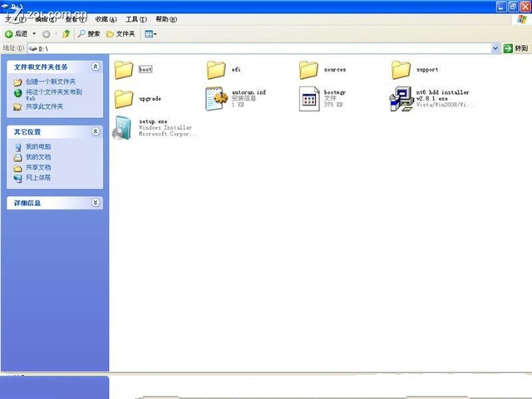Select the upgrade folder icon

click(124, 99)
